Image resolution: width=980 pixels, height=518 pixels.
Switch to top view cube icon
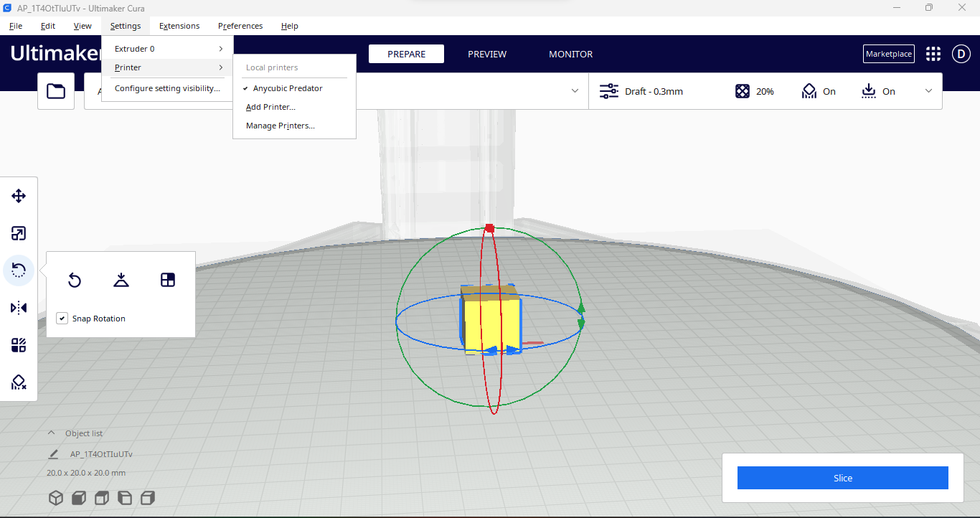(102, 498)
